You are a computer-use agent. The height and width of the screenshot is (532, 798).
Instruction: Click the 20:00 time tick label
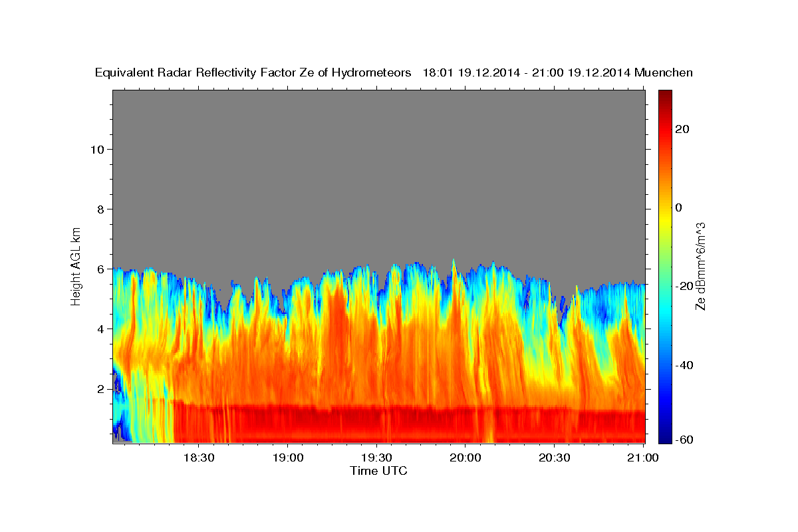[x=465, y=458]
